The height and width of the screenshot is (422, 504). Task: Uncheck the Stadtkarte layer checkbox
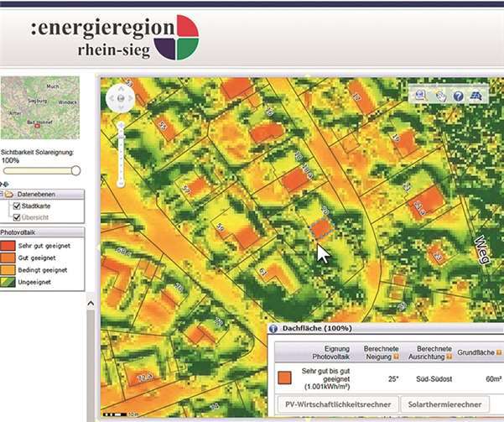click(17, 206)
